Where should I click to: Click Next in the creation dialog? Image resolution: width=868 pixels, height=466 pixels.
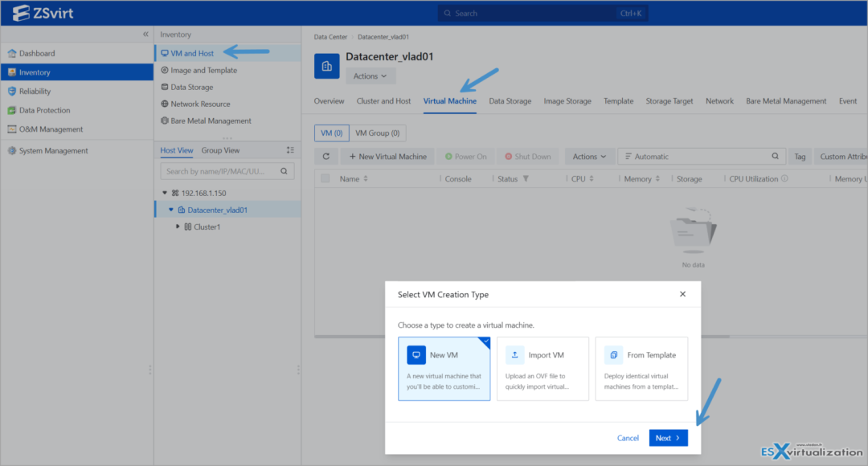pos(668,438)
